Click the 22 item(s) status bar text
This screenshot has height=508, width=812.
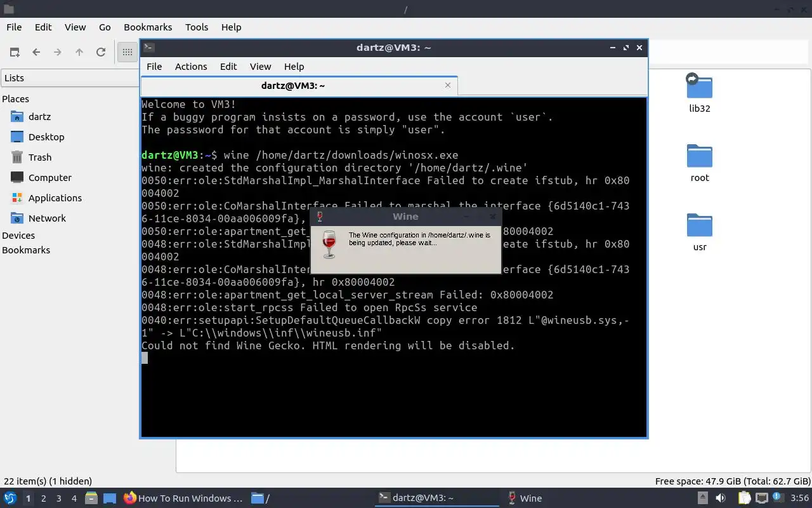point(48,481)
